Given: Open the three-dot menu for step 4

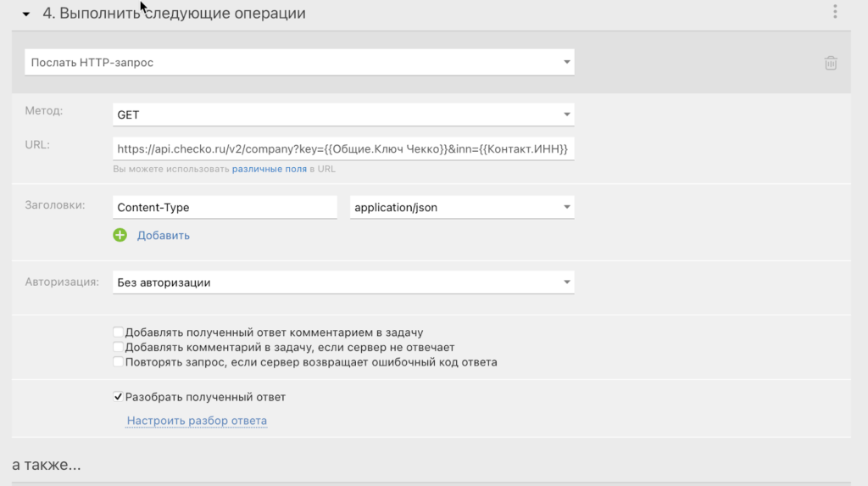Looking at the screenshot, I should tap(835, 12).
